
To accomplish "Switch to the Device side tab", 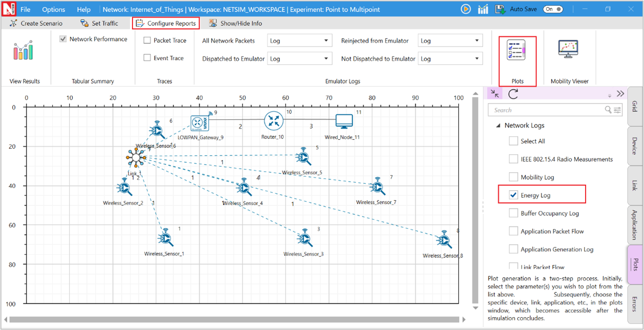I will tap(635, 145).
